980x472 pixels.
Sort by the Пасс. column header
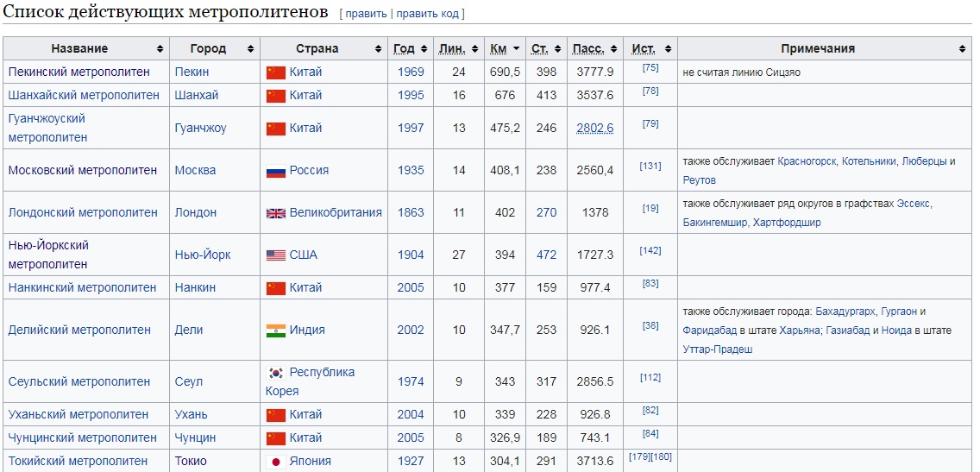tap(595, 49)
